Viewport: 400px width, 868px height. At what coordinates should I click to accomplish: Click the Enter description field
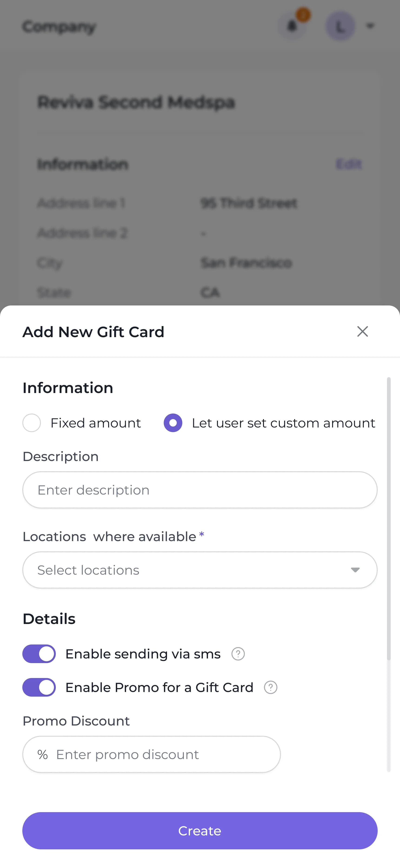(x=200, y=490)
